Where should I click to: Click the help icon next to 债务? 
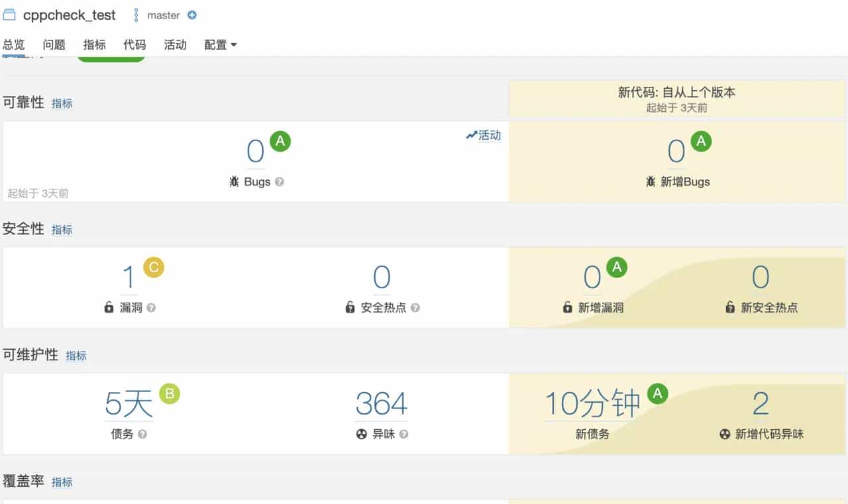pyautogui.click(x=142, y=434)
